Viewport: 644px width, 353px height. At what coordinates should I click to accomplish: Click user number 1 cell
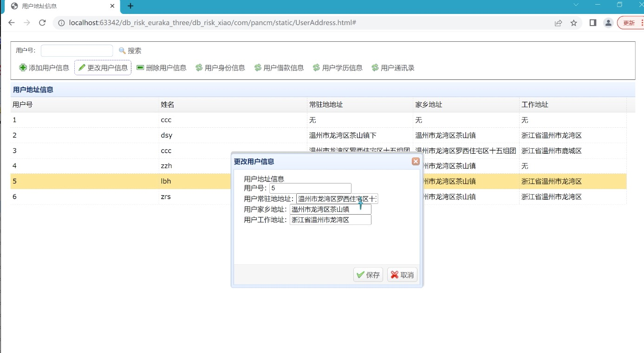coord(85,120)
